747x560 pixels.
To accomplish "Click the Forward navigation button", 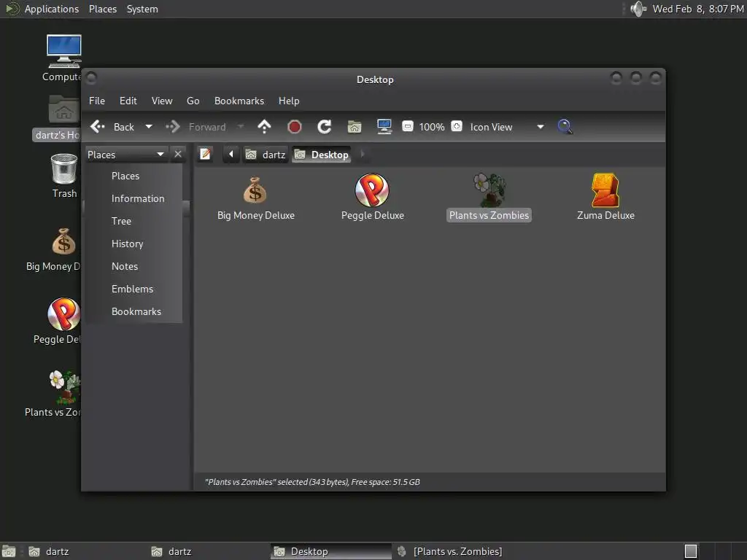I will pos(196,127).
